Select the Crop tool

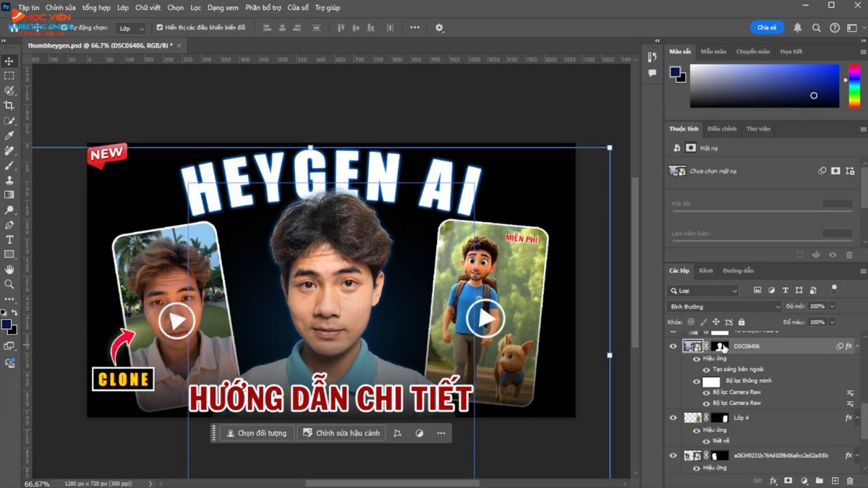9,106
